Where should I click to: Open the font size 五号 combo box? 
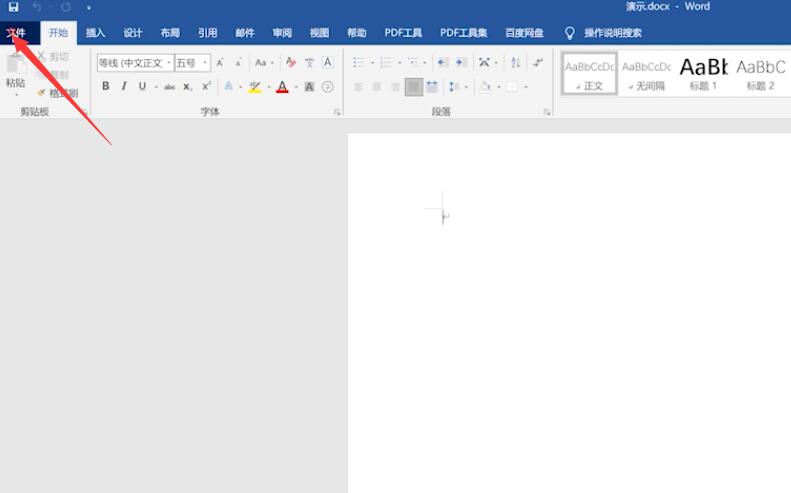[192, 63]
